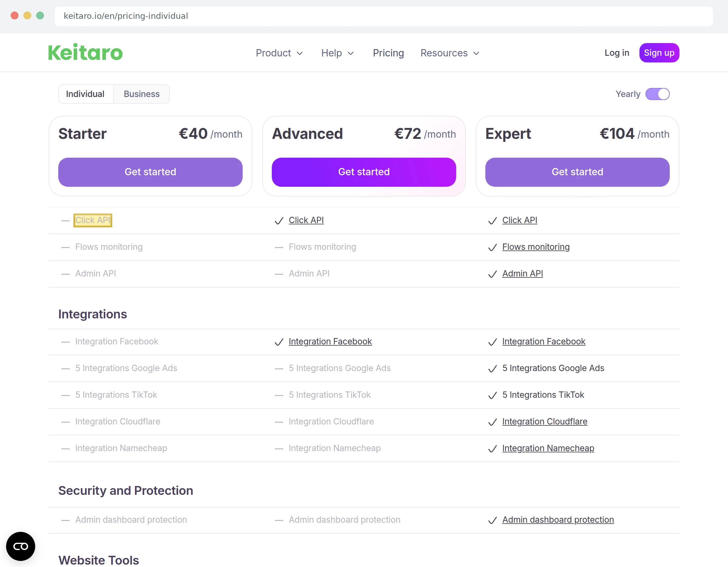Click the €104 /month Expert price
This screenshot has width=728, height=567.
(634, 134)
